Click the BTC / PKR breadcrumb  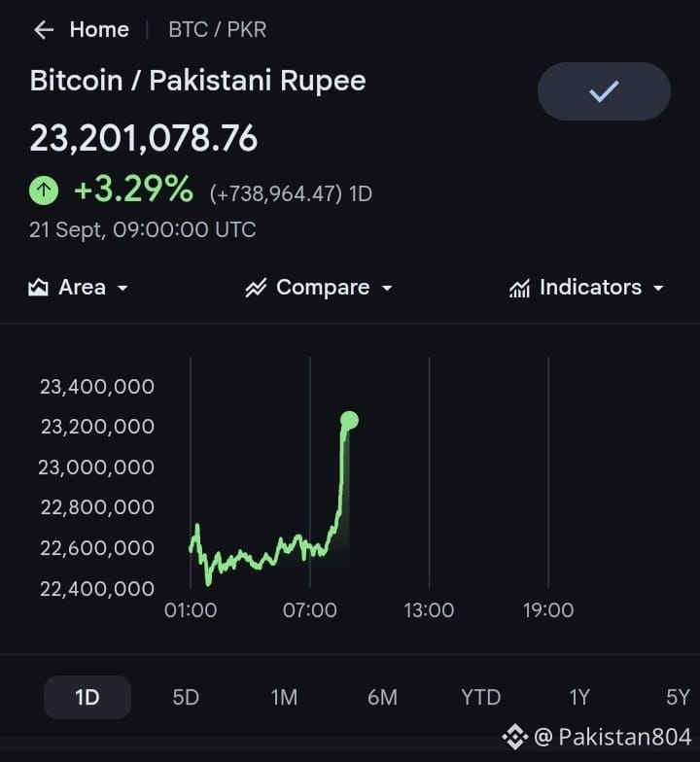[x=218, y=29]
